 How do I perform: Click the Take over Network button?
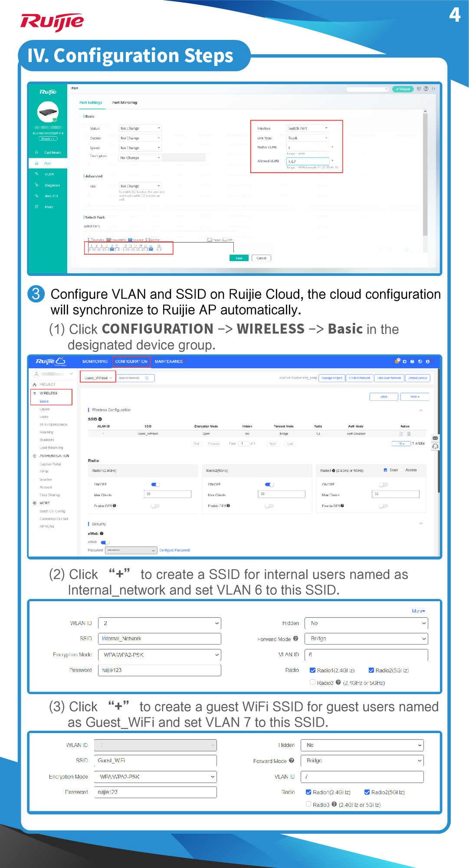point(389,378)
